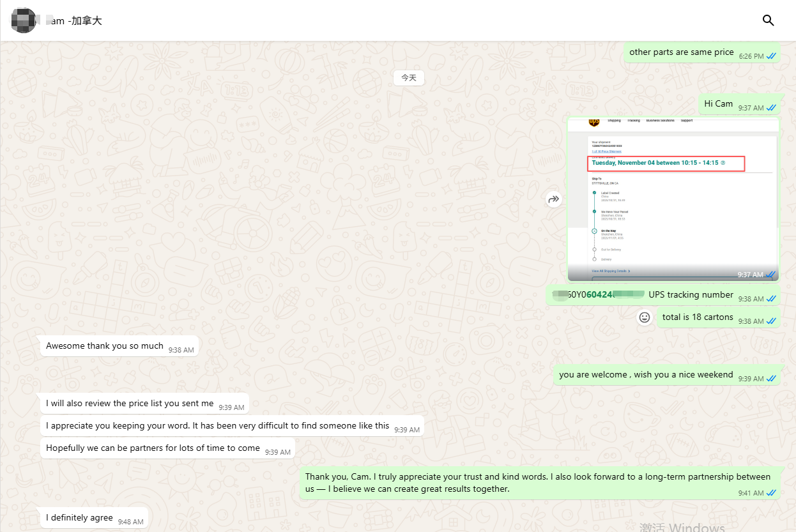Open the UPS tracking screenshot image

(x=673, y=199)
